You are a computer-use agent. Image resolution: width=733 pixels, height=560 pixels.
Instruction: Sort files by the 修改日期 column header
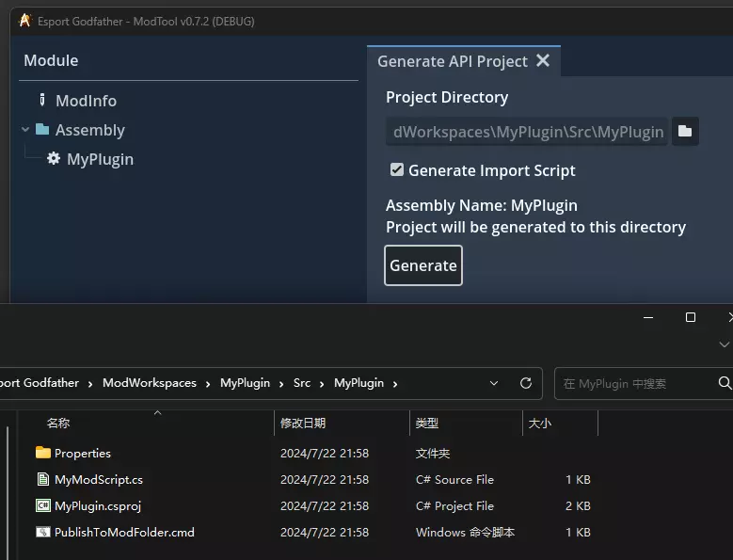303,424
